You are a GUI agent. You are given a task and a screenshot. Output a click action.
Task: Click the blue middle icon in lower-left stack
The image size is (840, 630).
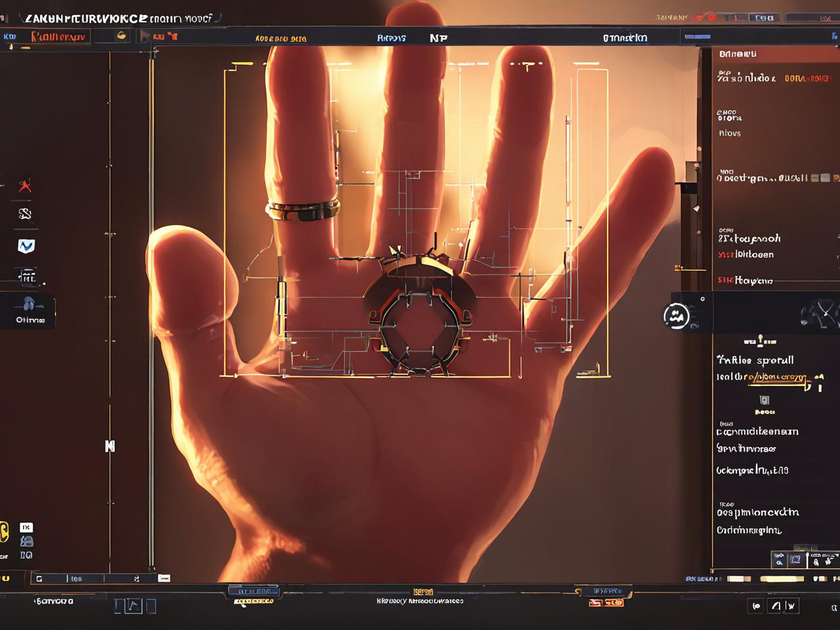tap(26, 541)
